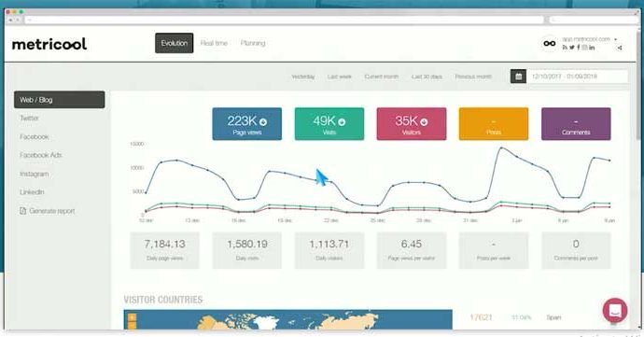This screenshot has width=644, height=337.
Task: Click the down-arrow icon beside 35K
Action: 424,122
